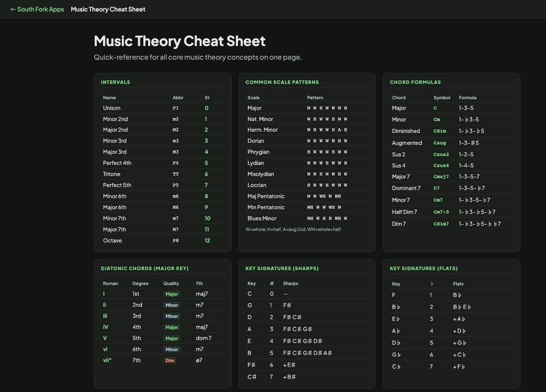Click the B♭ E♭ flats cell
The image size is (546, 392).
(x=462, y=307)
